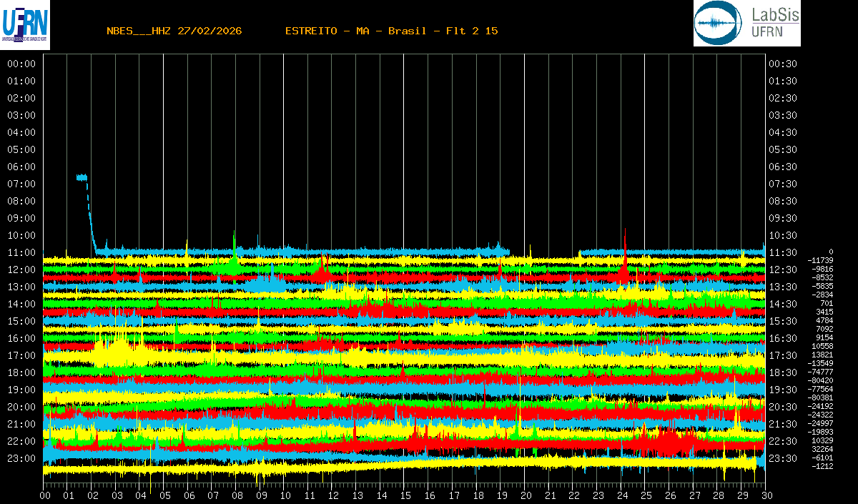
Task: Click the amplitude value -1212
Action: pos(822,466)
